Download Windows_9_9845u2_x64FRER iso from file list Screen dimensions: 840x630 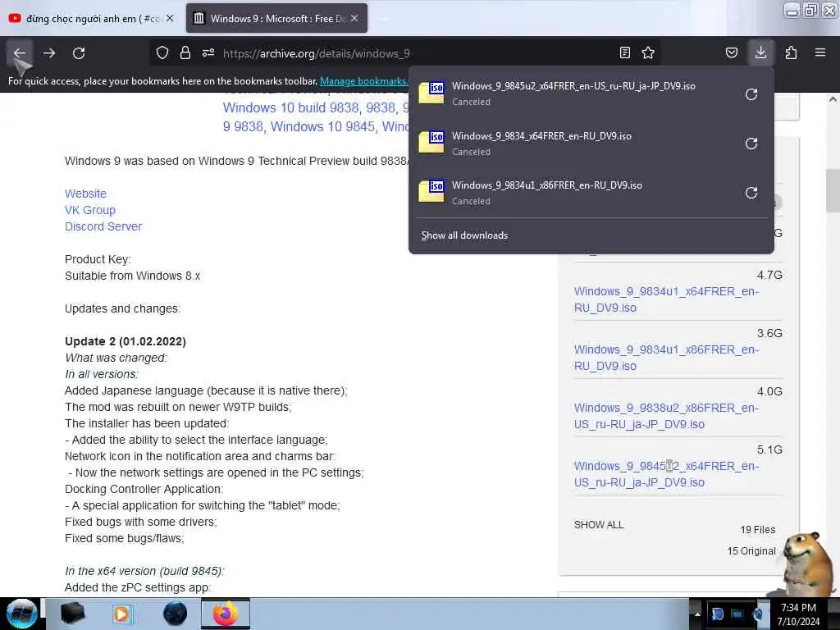(666, 475)
